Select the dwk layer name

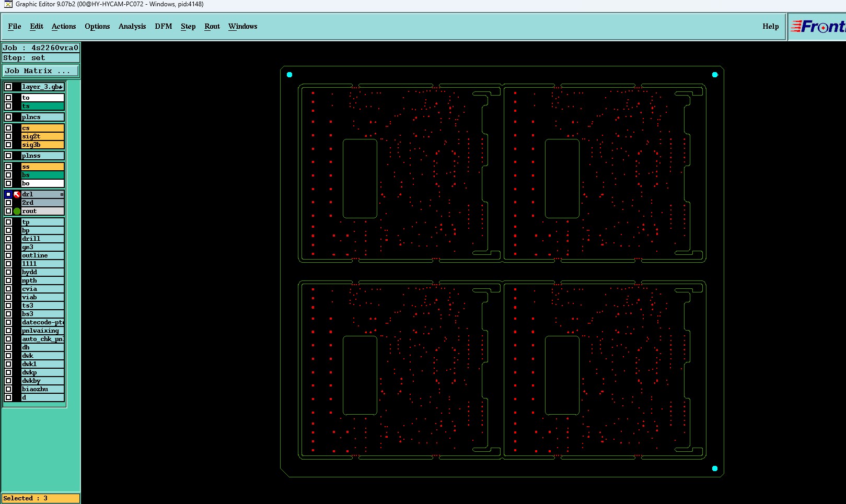click(43, 356)
